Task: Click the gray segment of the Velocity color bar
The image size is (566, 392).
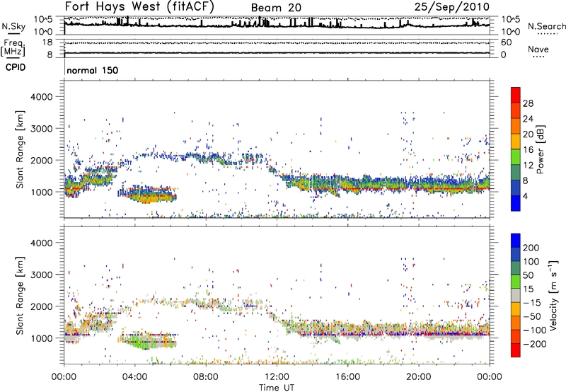Action: click(516, 295)
